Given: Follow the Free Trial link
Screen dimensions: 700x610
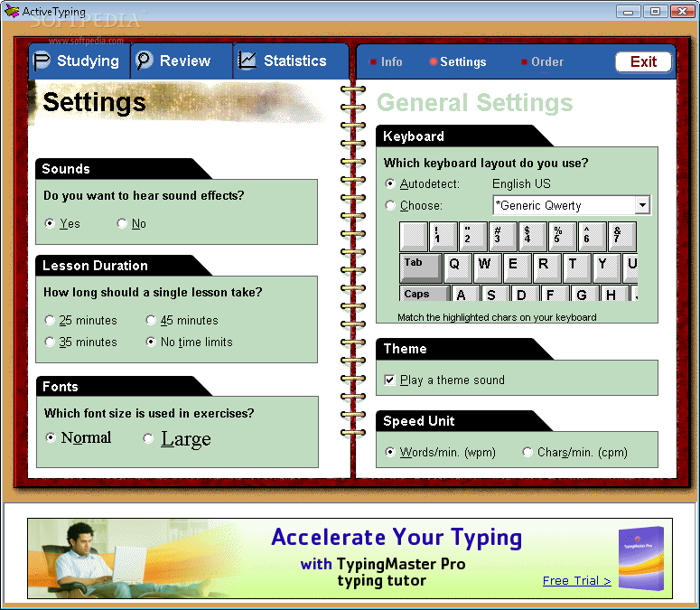Looking at the screenshot, I should [x=576, y=580].
